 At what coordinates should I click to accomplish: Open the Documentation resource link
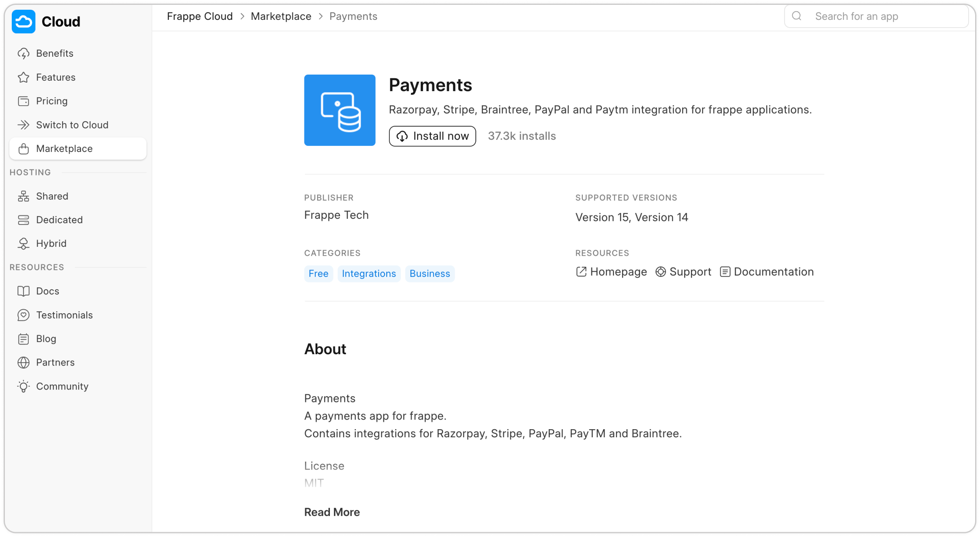(766, 272)
